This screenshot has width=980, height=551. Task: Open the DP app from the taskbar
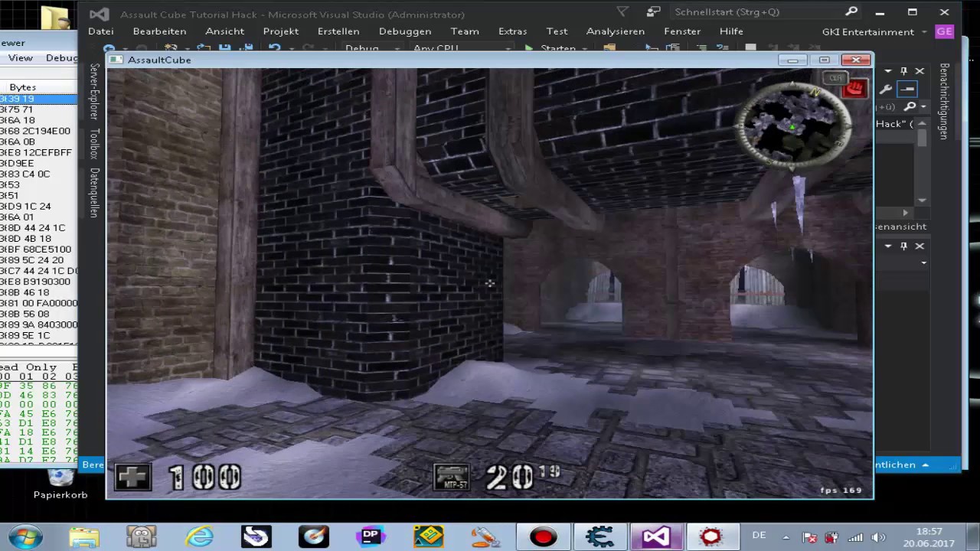[x=371, y=536]
